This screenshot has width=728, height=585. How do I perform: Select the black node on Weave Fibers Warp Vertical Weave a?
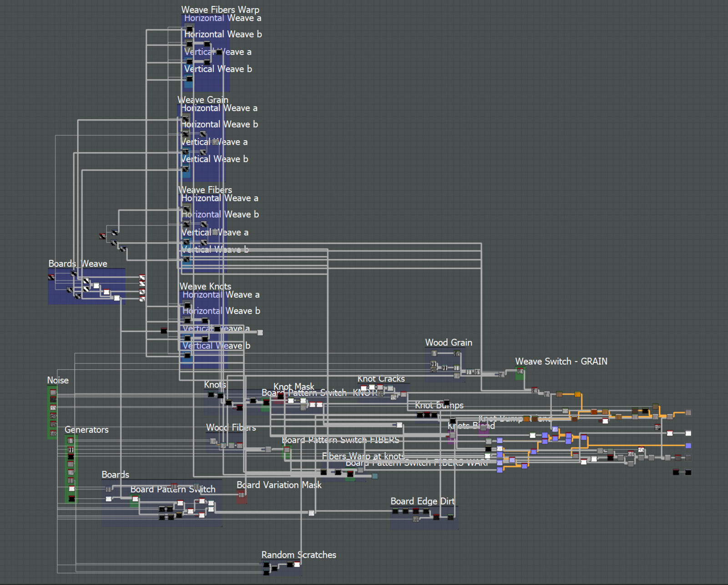[x=219, y=52]
